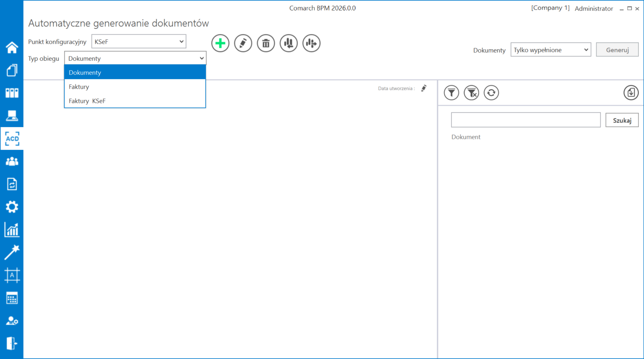Screen dimensions: 644x359
Task: Click the Szukaj button
Action: click(x=622, y=120)
